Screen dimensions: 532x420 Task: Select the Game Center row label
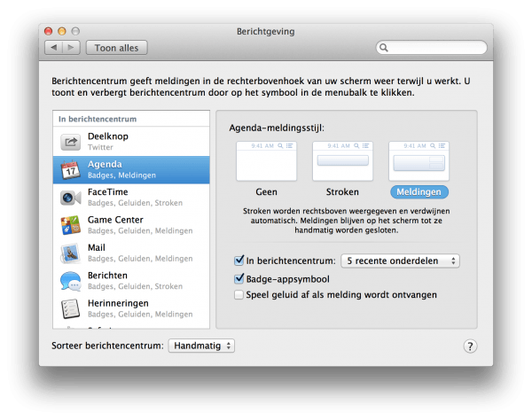pyautogui.click(x=115, y=220)
